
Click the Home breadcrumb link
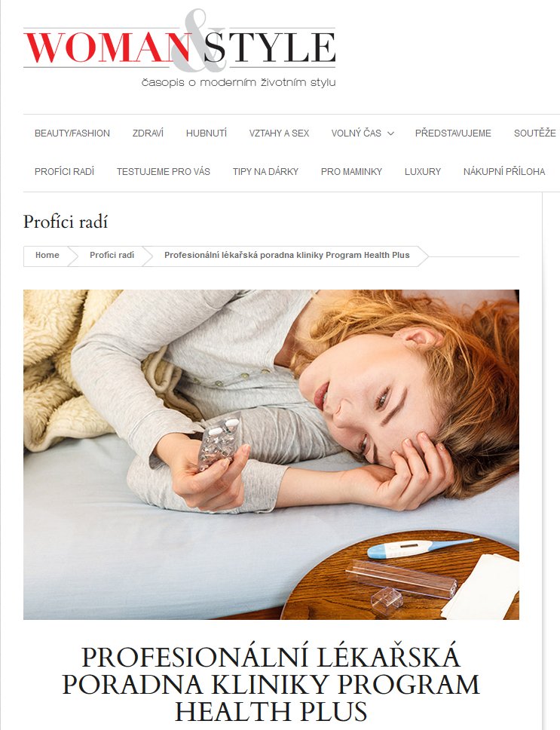pos(47,255)
